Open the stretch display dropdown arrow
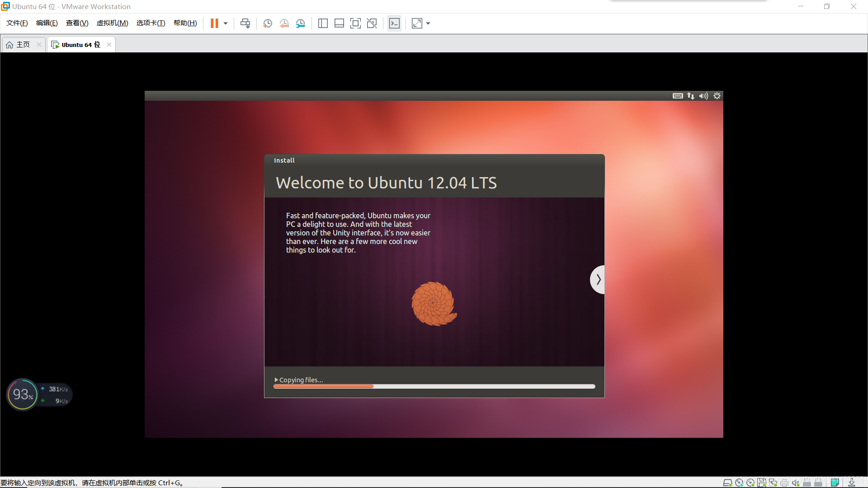Screen dimensions: 868x488 point(428,23)
